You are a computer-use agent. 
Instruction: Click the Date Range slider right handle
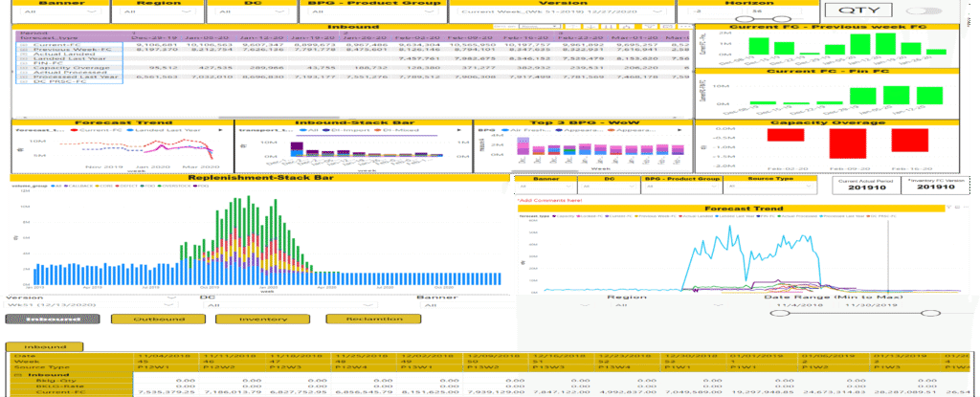click(930, 313)
